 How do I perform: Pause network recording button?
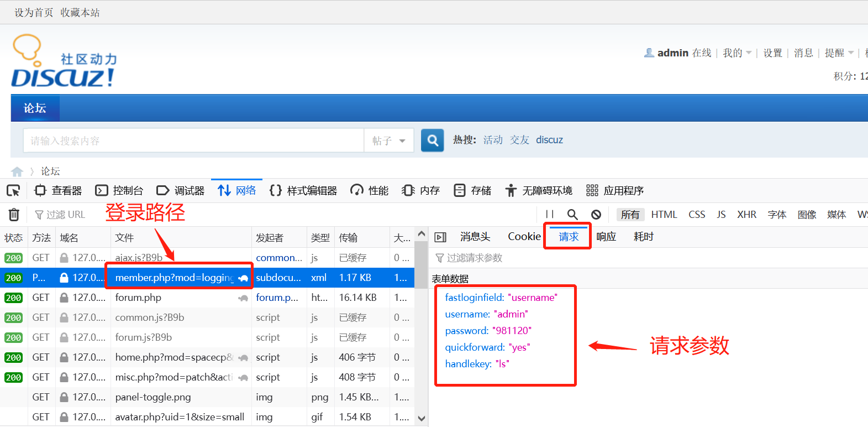click(x=550, y=214)
